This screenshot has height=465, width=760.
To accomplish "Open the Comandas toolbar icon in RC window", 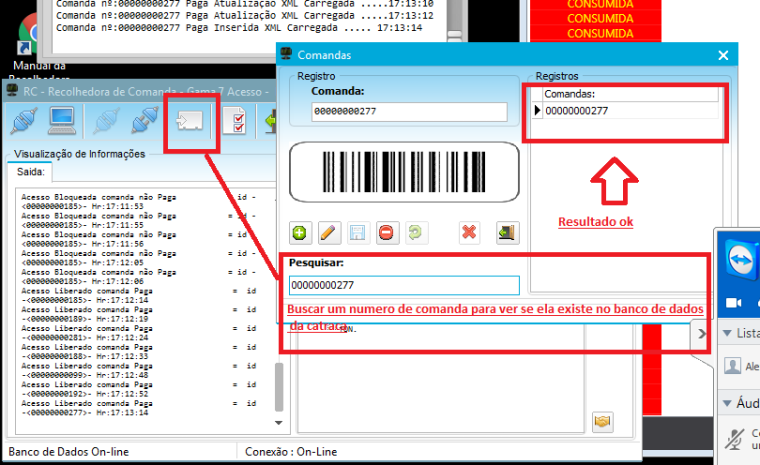I will [x=190, y=121].
